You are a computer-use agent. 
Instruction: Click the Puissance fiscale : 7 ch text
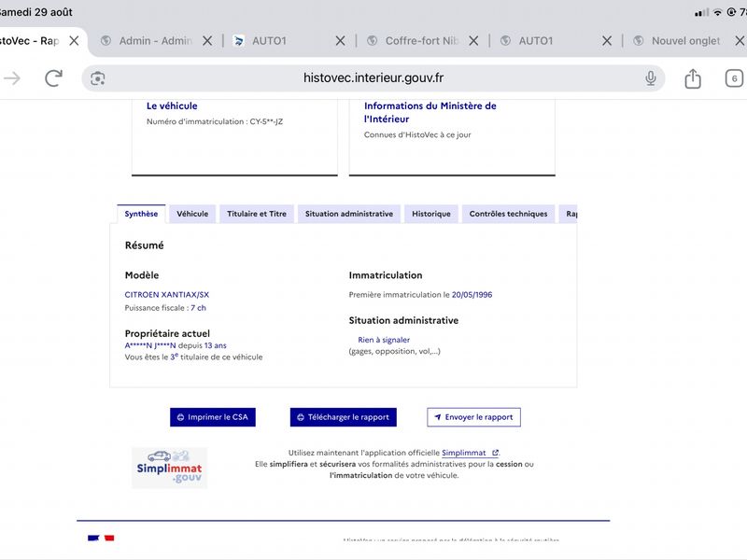(x=165, y=308)
